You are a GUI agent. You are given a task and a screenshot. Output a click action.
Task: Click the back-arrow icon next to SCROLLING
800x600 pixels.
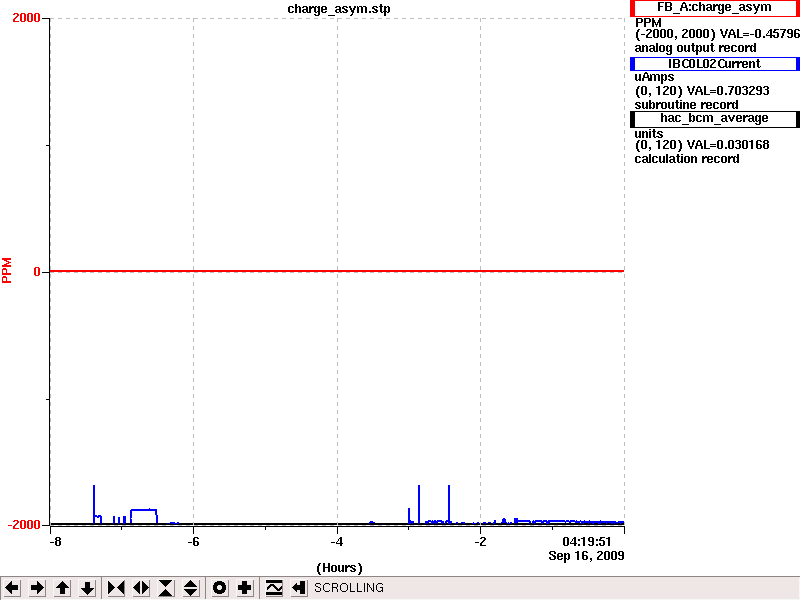tap(299, 588)
